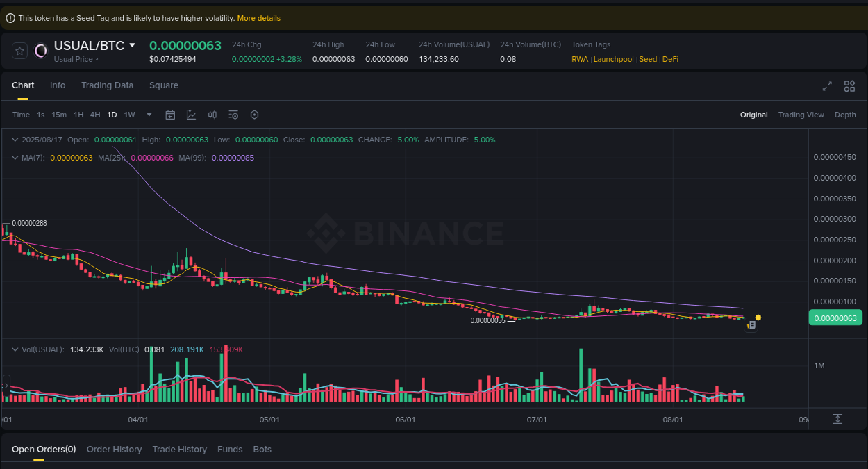Screen dimensions: 868x469
Task: Collapse the OHLC price info row
Action: [14, 140]
